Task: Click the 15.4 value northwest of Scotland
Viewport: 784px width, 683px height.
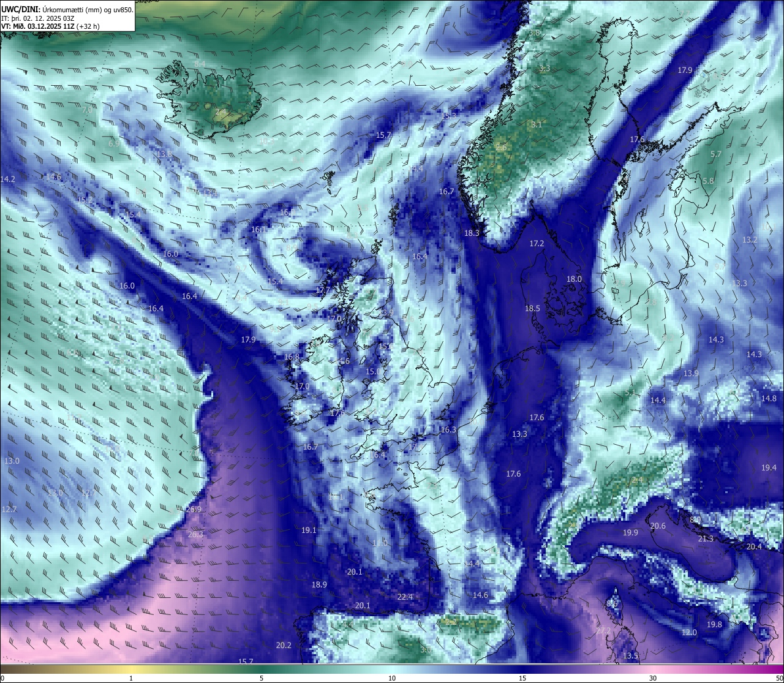Action: point(275,282)
